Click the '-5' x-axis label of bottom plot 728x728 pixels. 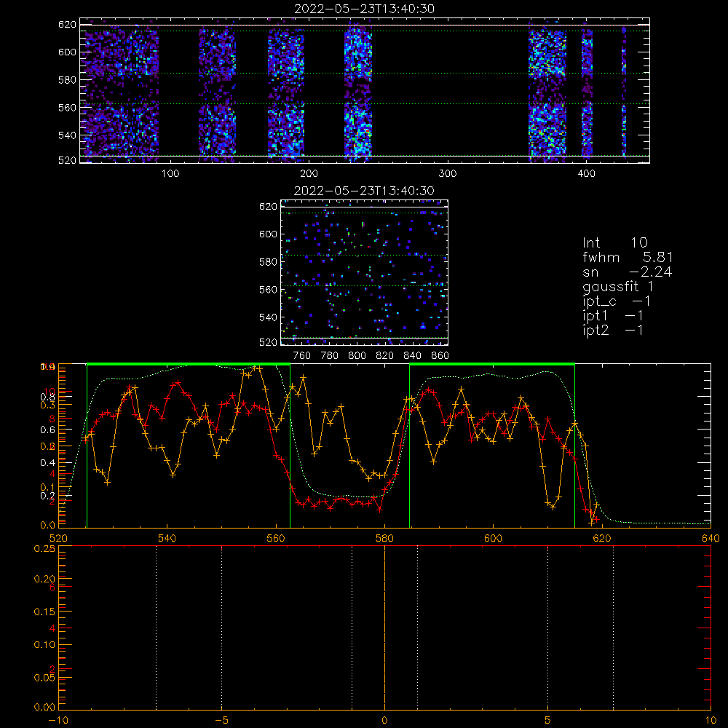[222, 720]
